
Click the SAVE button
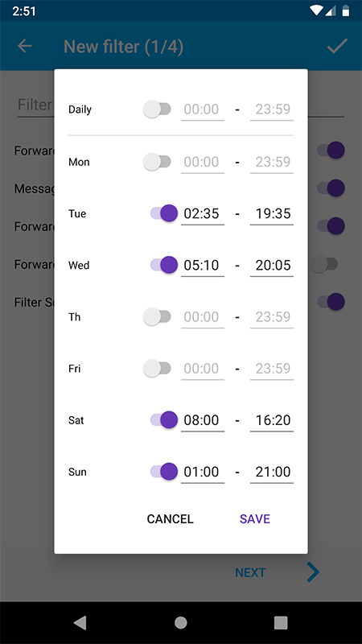tap(255, 518)
